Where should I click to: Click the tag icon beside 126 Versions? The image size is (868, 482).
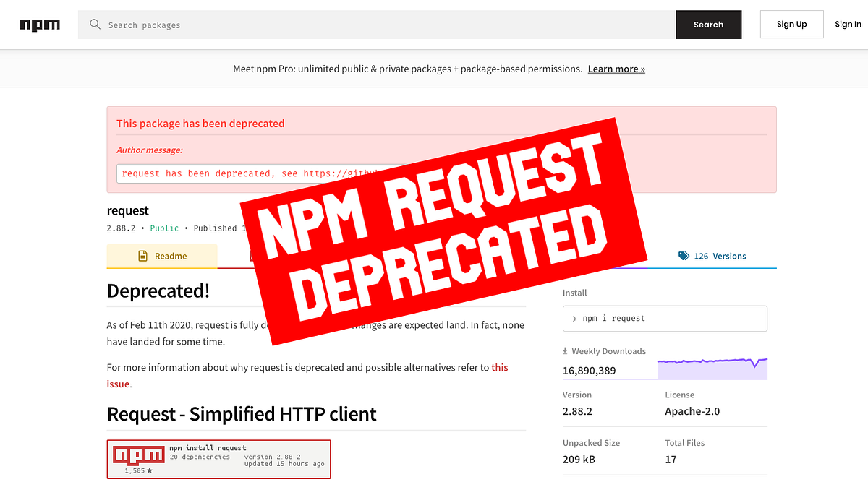[683, 256]
